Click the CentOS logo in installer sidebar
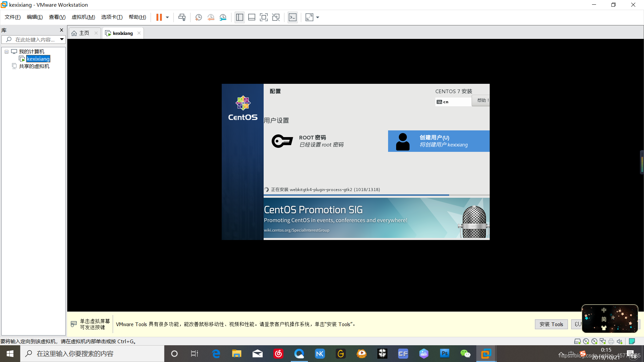The height and width of the screenshot is (362, 644). pyautogui.click(x=243, y=108)
